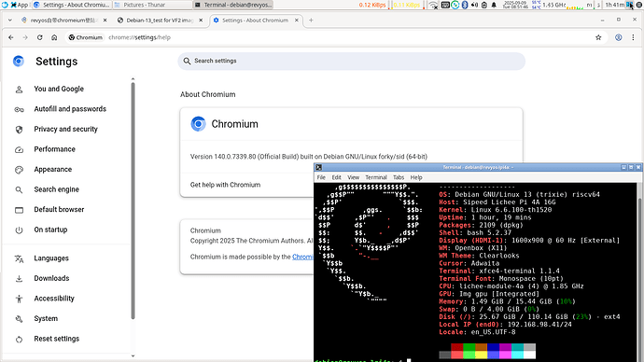Switch to Terminal taskbar window button

tap(232, 5)
